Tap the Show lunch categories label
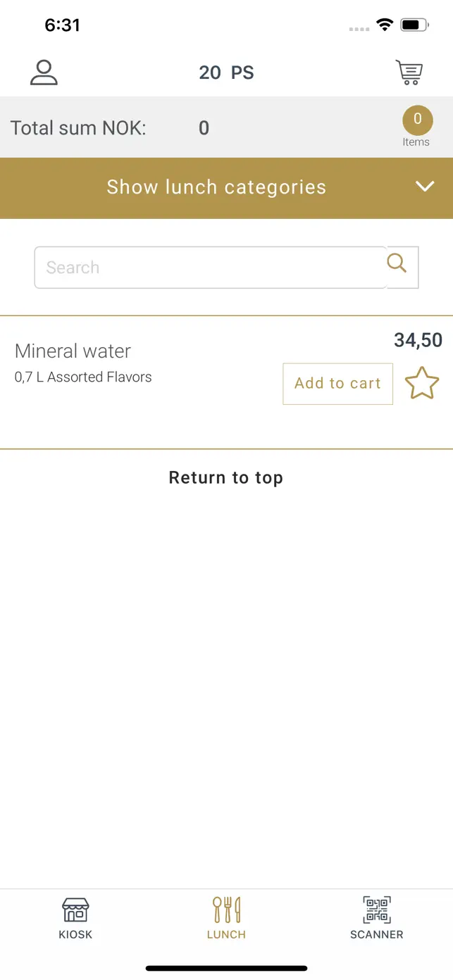453x980 pixels. (216, 187)
